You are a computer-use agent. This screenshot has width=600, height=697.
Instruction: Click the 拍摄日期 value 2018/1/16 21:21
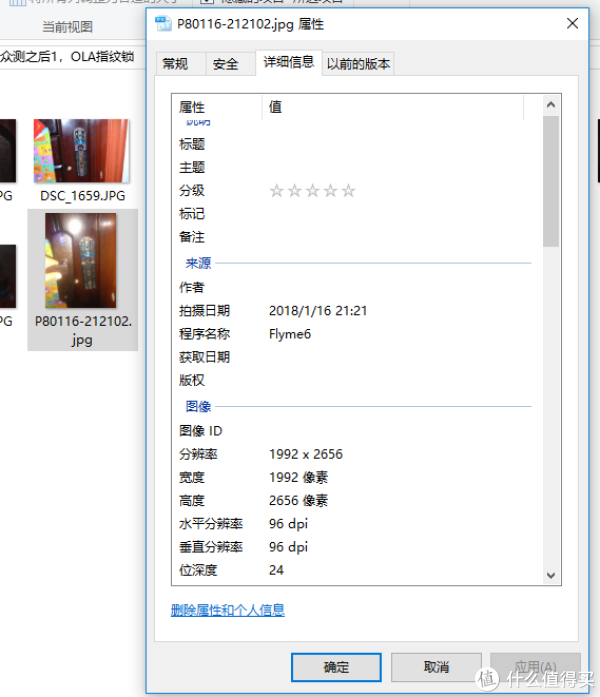[318, 311]
